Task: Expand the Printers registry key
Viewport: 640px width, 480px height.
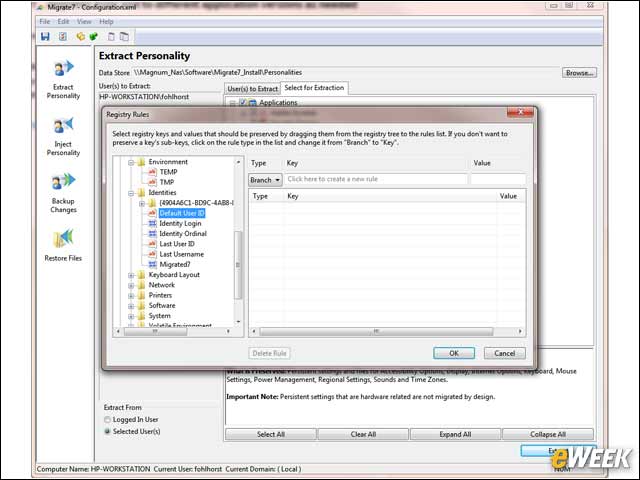Action: pyautogui.click(x=131, y=296)
